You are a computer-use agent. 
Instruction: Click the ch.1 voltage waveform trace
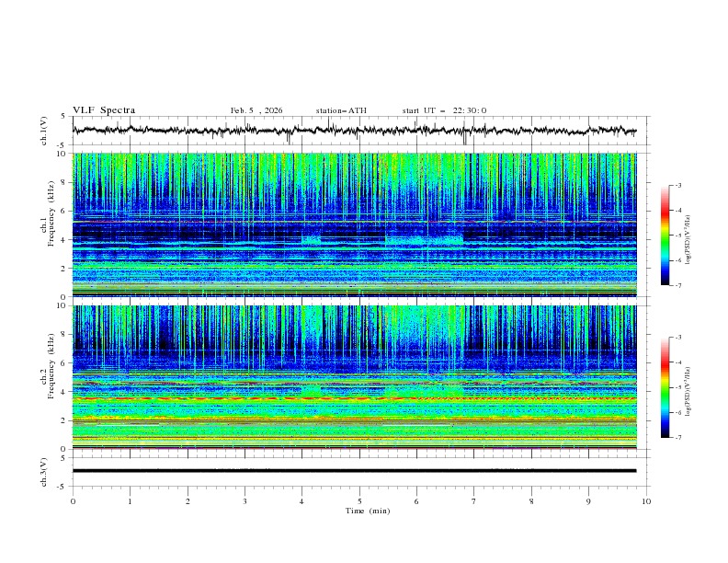(354, 131)
